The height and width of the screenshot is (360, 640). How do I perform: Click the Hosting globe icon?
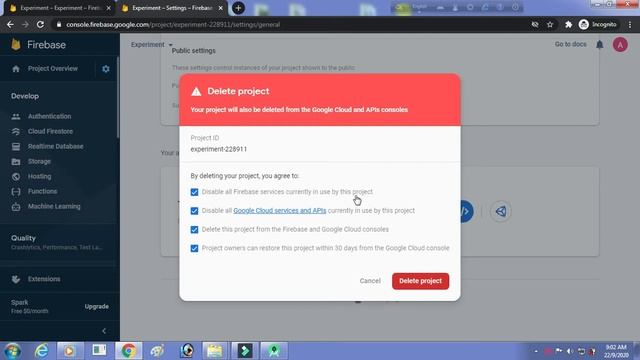(16, 177)
